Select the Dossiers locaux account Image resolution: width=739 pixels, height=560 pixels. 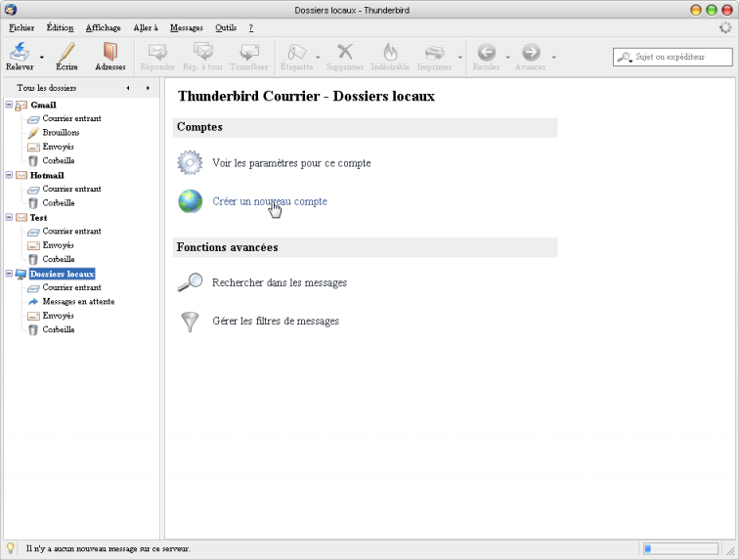pyautogui.click(x=62, y=274)
